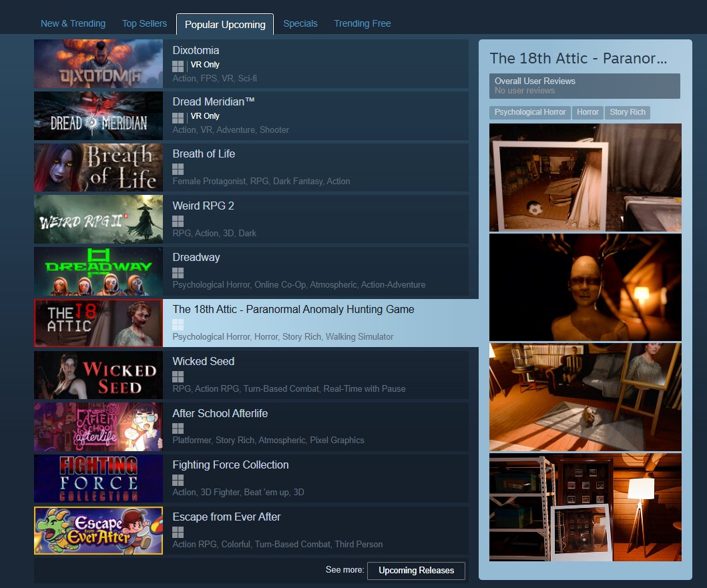The image size is (707, 588).
Task: Click the 'Platformer, Story Rich, Atmospheric' tags line
Action: click(268, 440)
